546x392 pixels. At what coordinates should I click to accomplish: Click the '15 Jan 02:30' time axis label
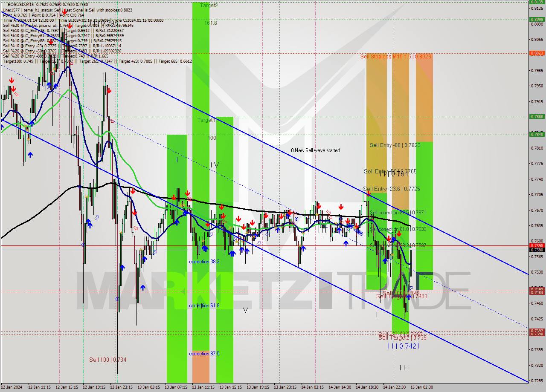pos(422,388)
